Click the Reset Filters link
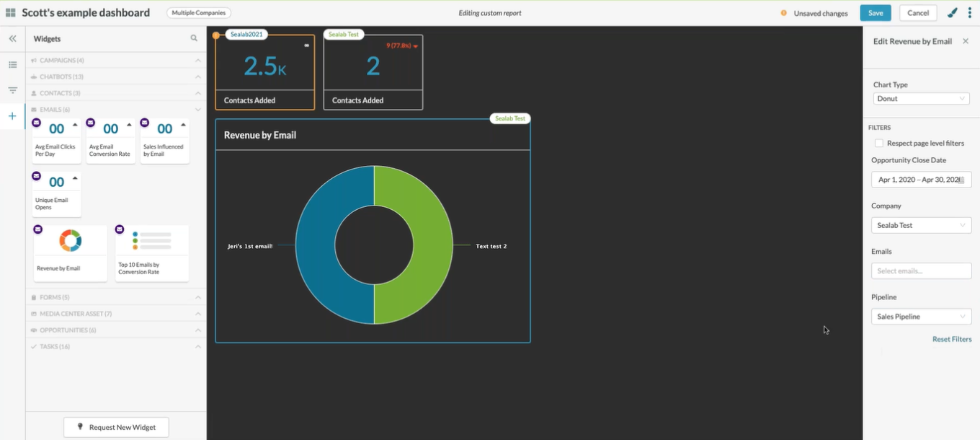This screenshot has height=440, width=980. (x=951, y=339)
